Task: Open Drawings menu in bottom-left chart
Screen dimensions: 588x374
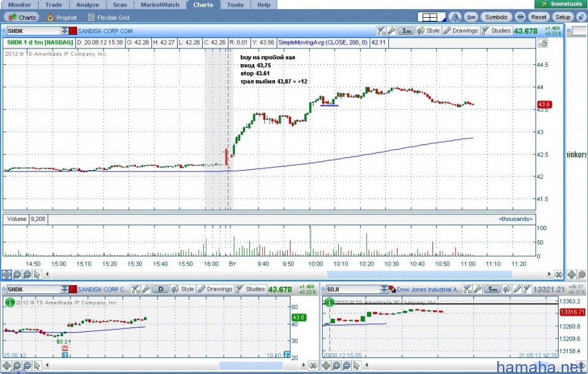Action: pos(215,289)
